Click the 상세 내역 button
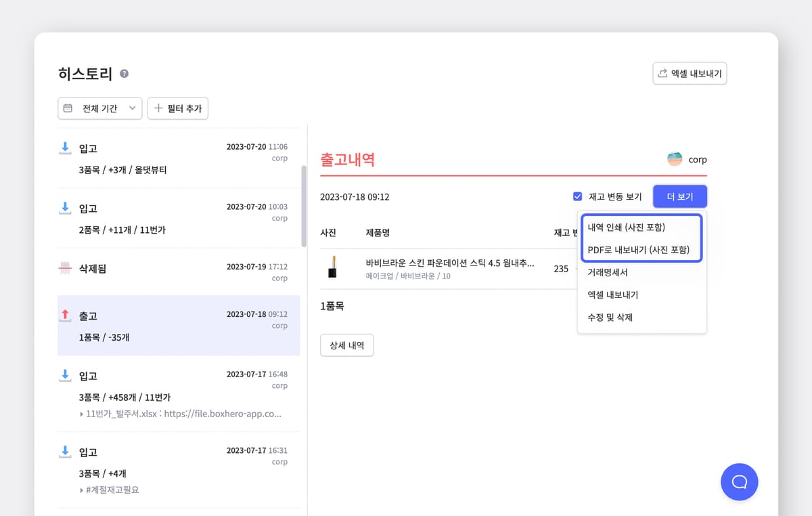 [346, 345]
